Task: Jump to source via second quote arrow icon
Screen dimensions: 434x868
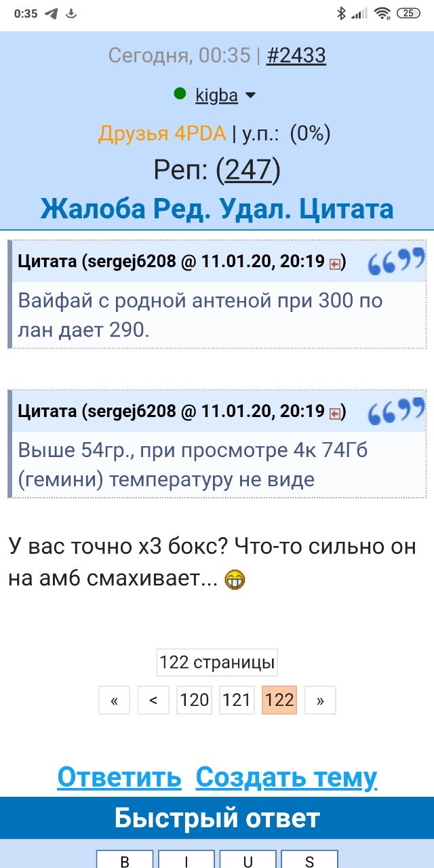Action: pyautogui.click(x=335, y=413)
